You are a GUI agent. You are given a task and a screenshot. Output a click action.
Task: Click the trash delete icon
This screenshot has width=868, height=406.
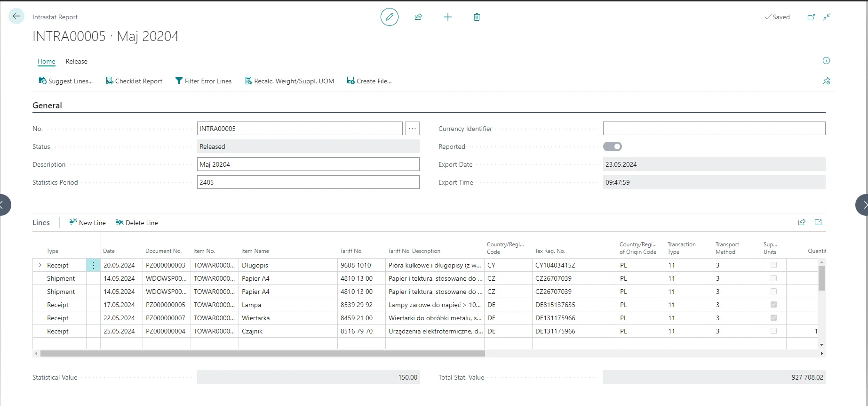(477, 17)
